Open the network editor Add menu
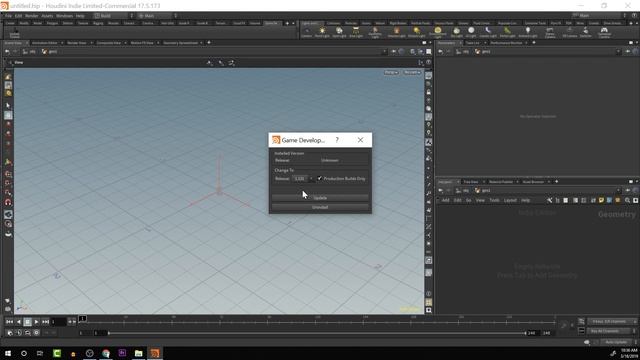The image size is (640, 360). [x=445, y=200]
